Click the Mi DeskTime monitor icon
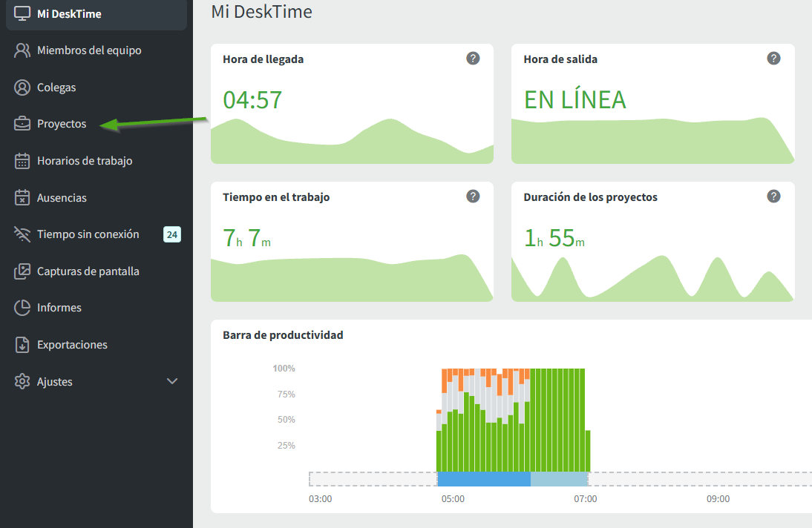This screenshot has width=812, height=528. tap(22, 13)
